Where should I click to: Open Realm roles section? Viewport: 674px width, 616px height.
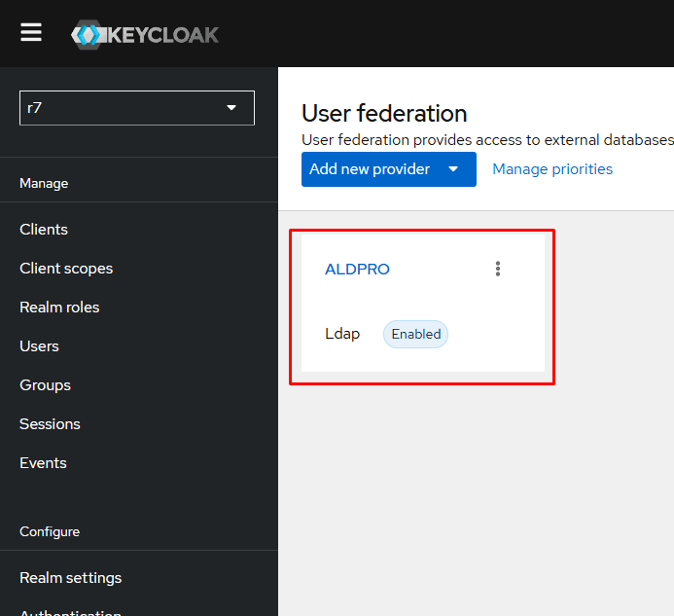59,308
